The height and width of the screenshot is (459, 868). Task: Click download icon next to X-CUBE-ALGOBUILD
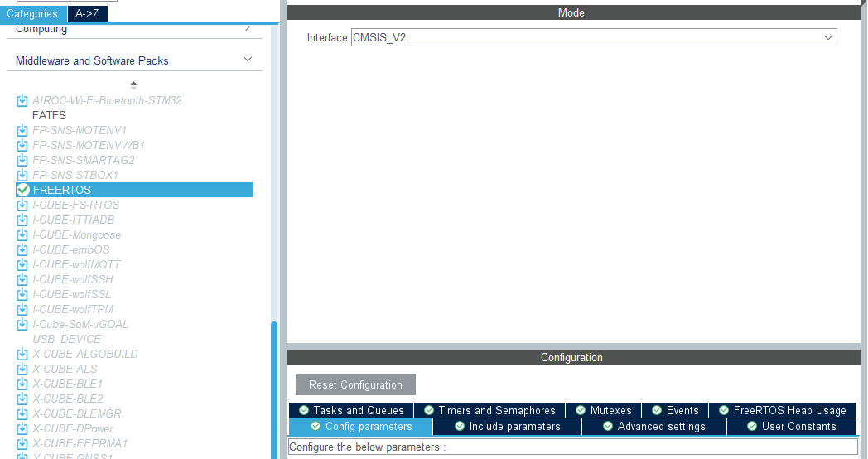22,354
